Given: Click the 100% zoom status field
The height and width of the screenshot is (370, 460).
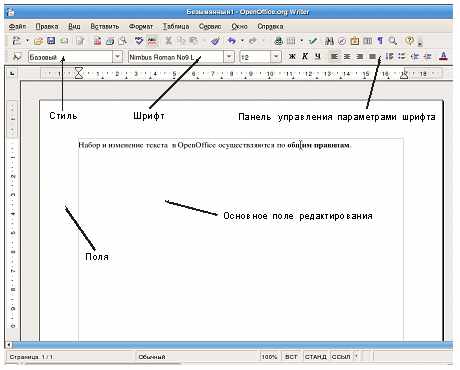Looking at the screenshot, I should (x=269, y=357).
